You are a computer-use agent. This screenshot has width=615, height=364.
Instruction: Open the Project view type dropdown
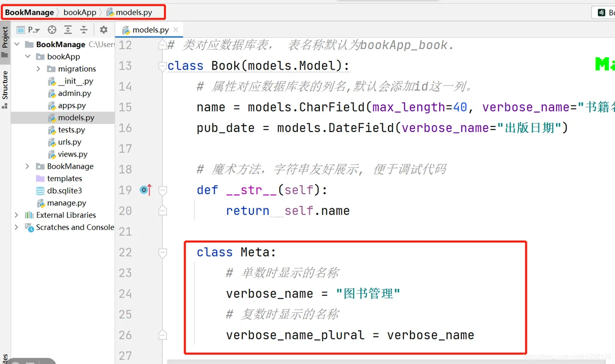click(x=28, y=30)
